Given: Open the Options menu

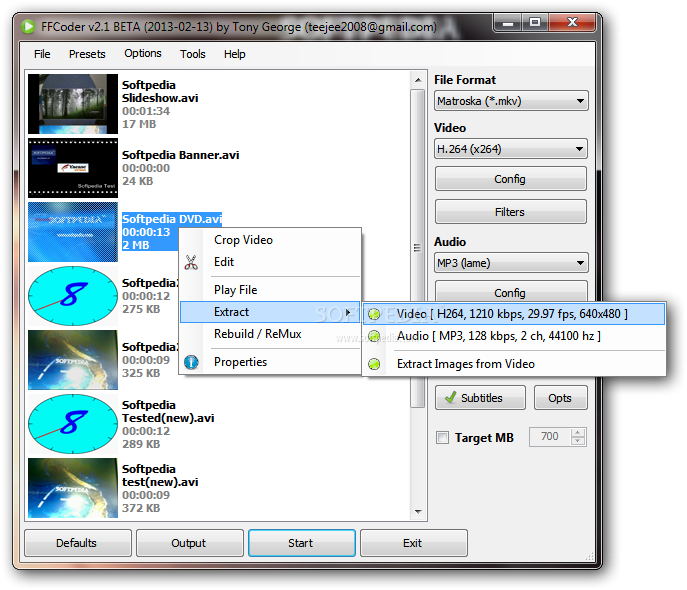Looking at the screenshot, I should point(143,53).
